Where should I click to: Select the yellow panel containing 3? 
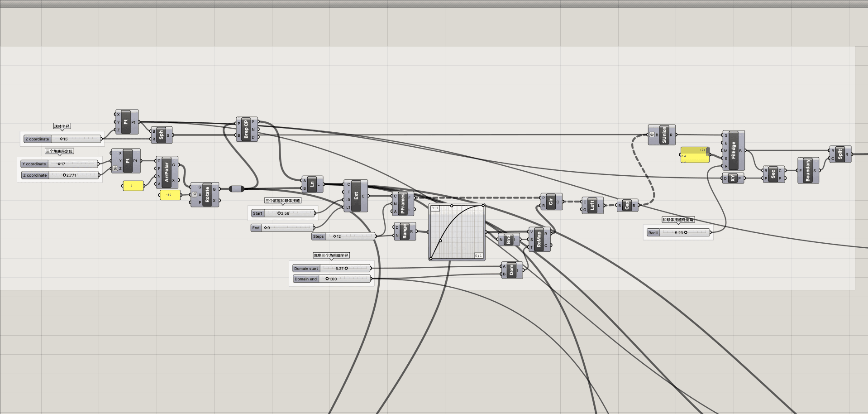[x=133, y=186]
